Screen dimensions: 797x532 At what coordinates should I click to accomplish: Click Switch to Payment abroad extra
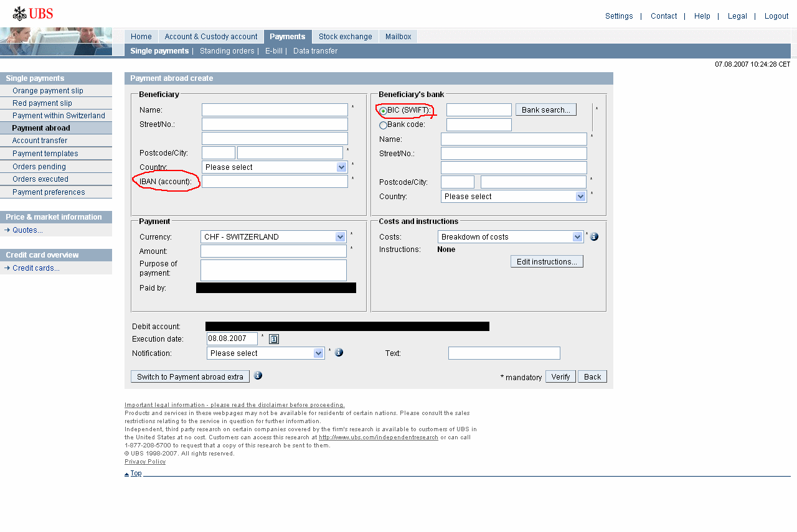[190, 376]
